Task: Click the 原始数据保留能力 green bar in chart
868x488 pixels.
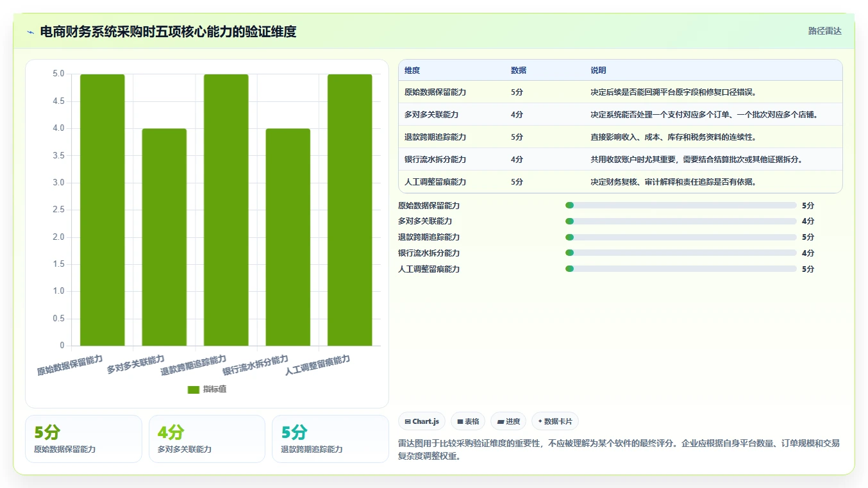Action: tap(103, 210)
